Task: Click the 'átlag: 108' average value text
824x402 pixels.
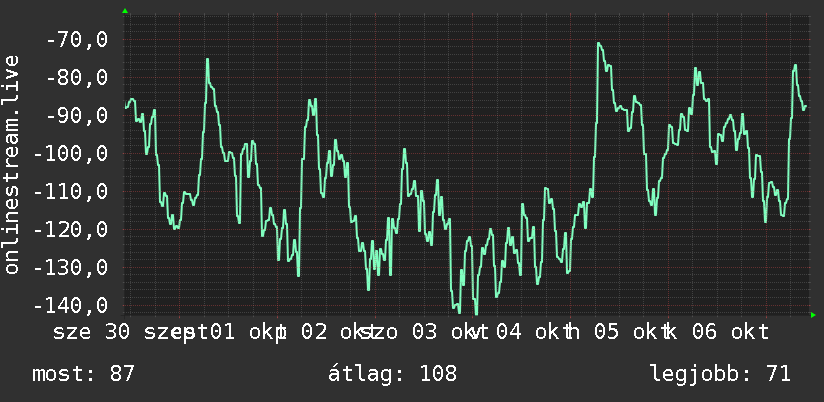Action: pos(392,374)
